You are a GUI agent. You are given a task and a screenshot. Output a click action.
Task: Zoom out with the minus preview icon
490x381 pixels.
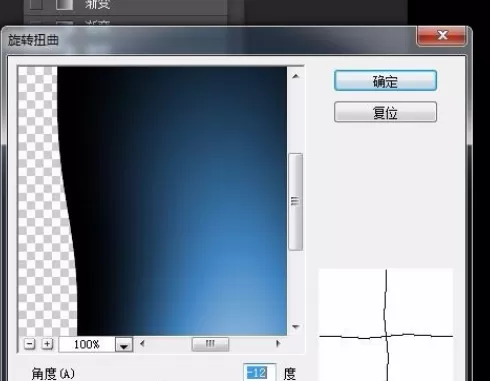click(x=30, y=344)
